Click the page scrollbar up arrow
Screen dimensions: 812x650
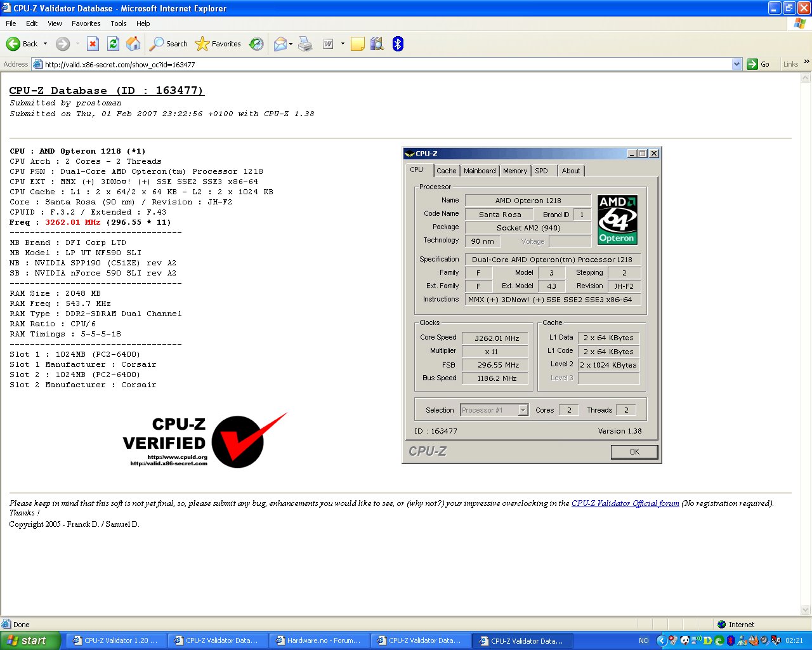coord(806,78)
